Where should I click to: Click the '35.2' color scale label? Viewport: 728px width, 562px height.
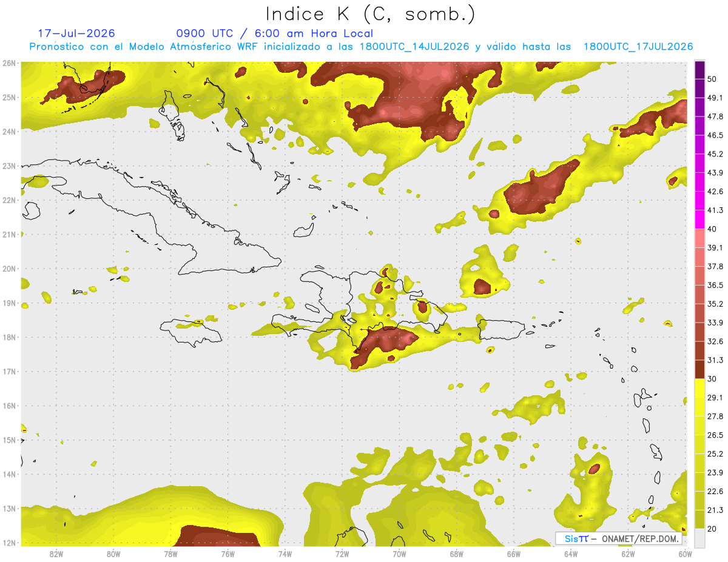(715, 304)
